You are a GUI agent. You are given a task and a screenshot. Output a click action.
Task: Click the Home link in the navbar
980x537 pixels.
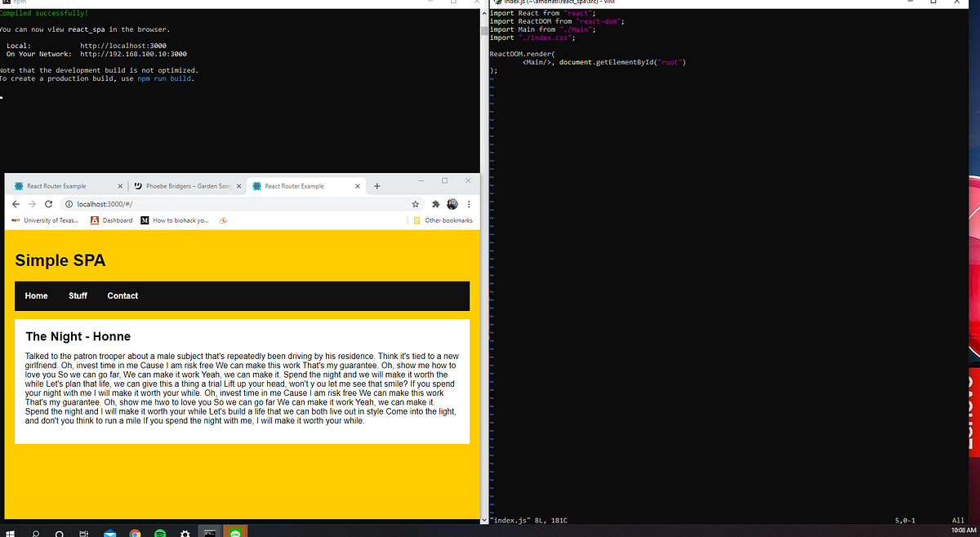[36, 295]
